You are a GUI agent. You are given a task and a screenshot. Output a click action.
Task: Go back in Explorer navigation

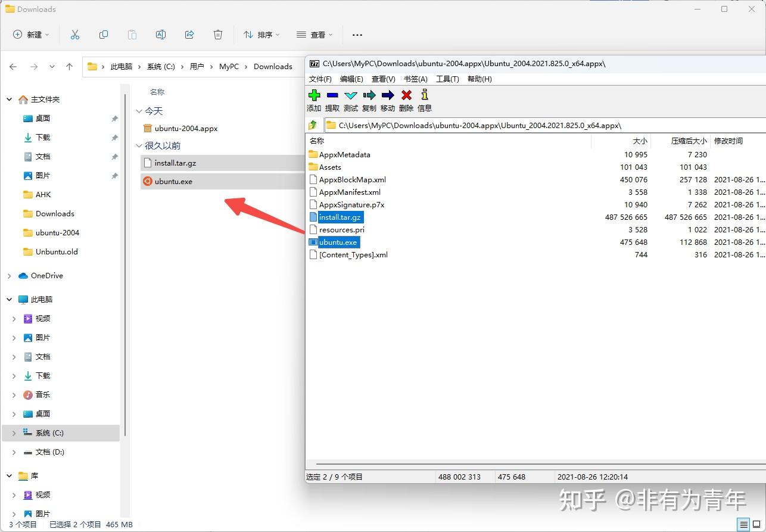pos(13,67)
